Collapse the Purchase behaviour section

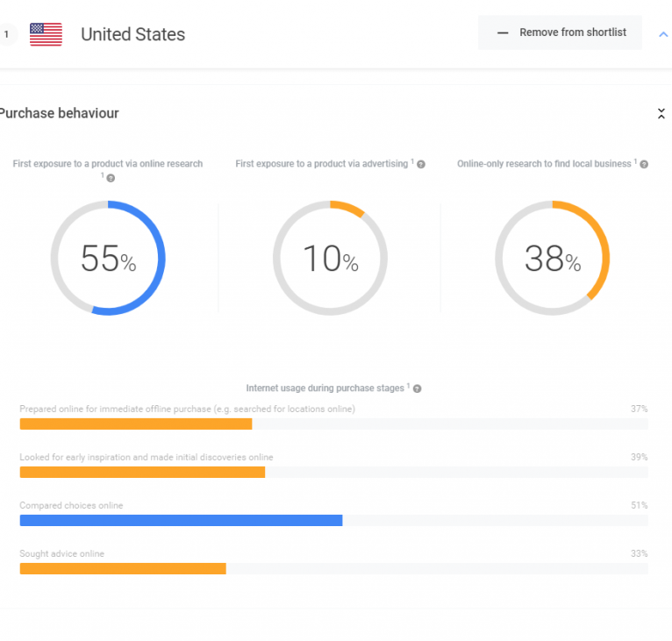pos(661,114)
